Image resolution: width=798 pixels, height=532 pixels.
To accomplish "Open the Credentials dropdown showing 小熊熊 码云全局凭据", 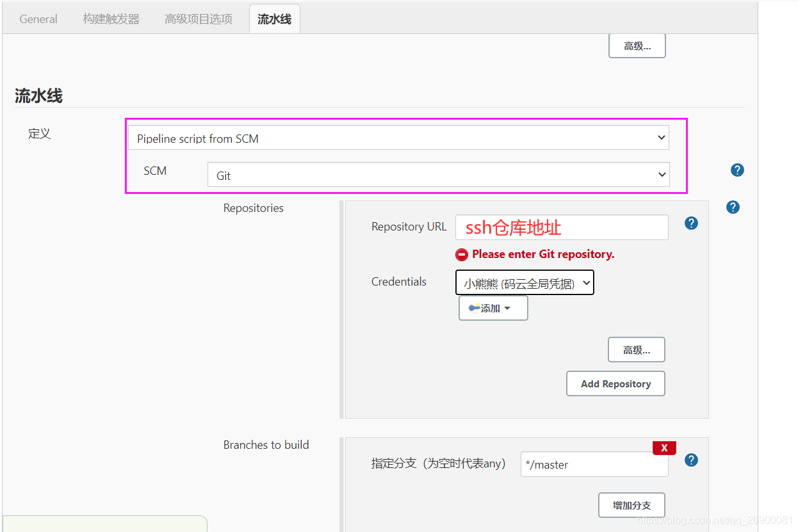I will 525,282.
